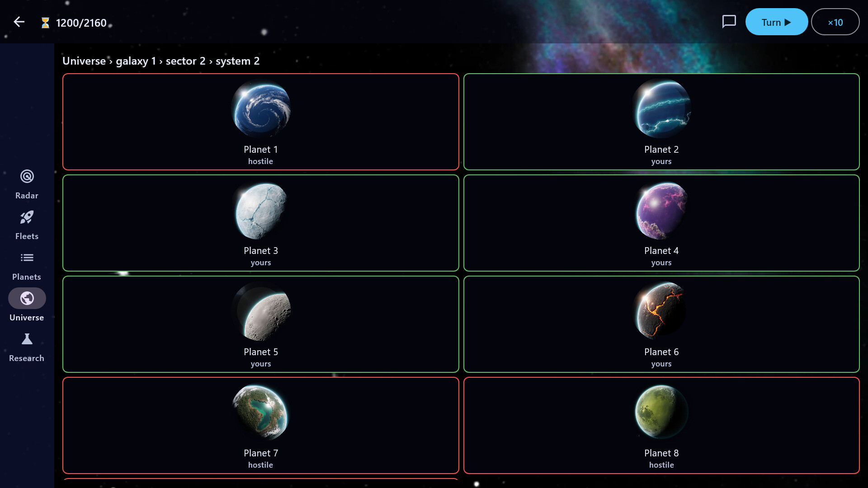Click the 'Planet 8' label
This screenshot has height=488, width=868.
[x=661, y=453]
